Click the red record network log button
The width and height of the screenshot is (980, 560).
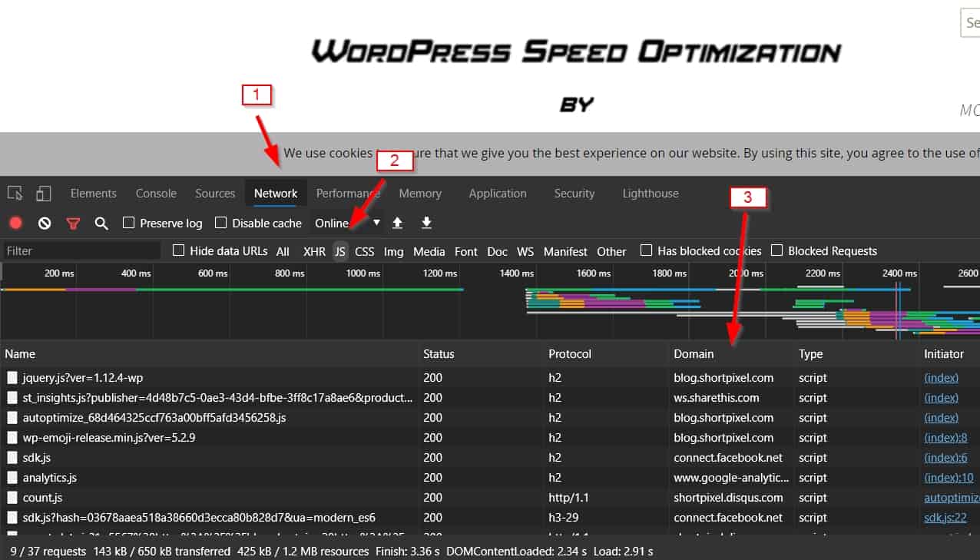(x=16, y=223)
